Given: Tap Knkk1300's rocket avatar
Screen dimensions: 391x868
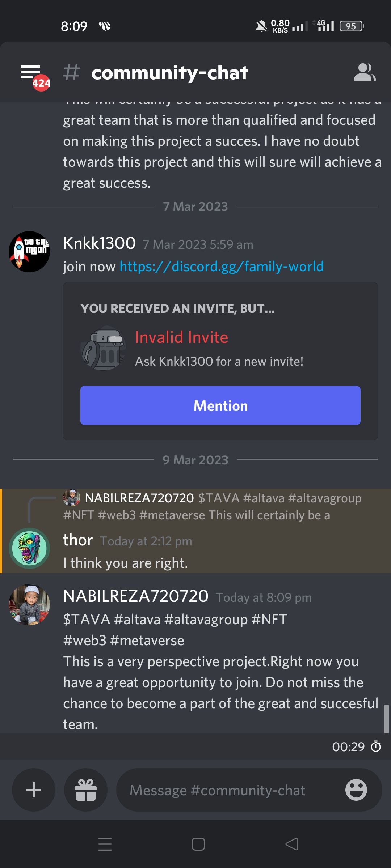Looking at the screenshot, I should 29,252.
